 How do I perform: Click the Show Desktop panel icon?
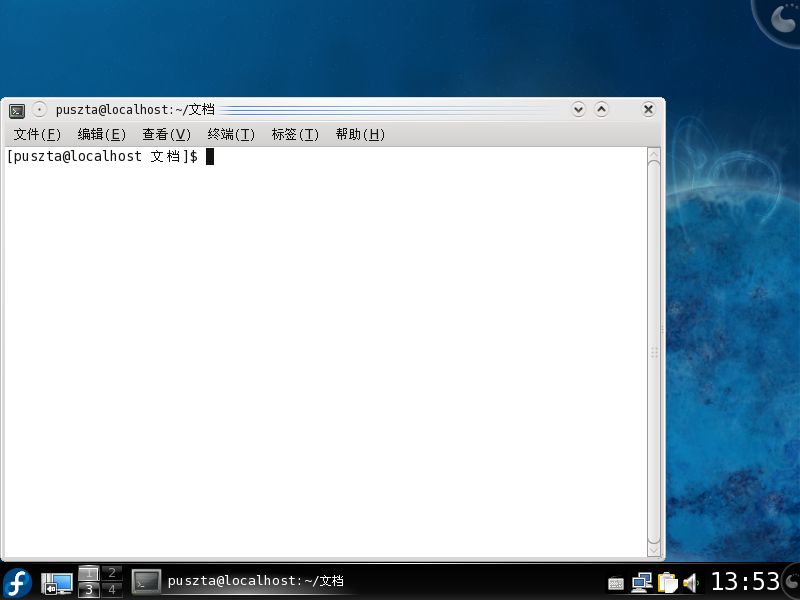click(x=57, y=583)
